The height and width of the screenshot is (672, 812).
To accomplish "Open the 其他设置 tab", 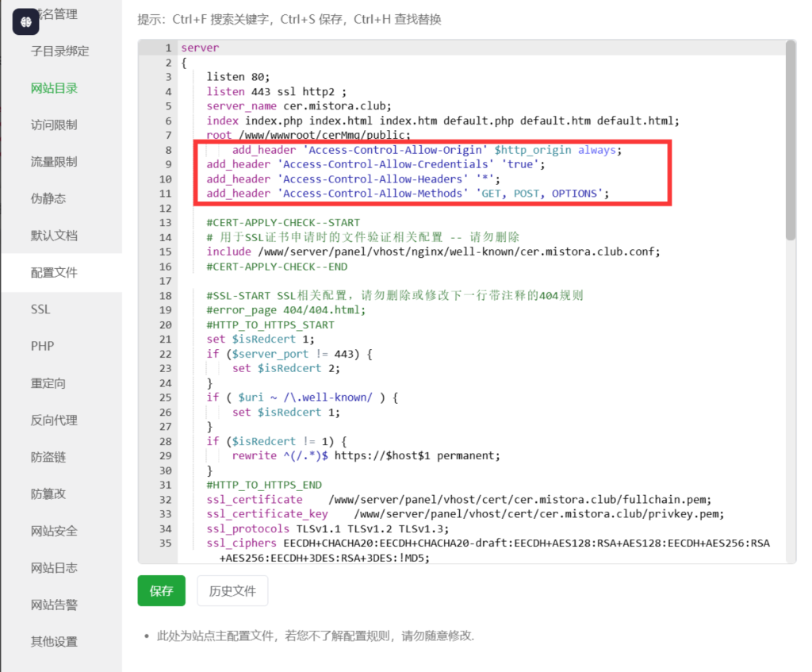I will (x=54, y=642).
